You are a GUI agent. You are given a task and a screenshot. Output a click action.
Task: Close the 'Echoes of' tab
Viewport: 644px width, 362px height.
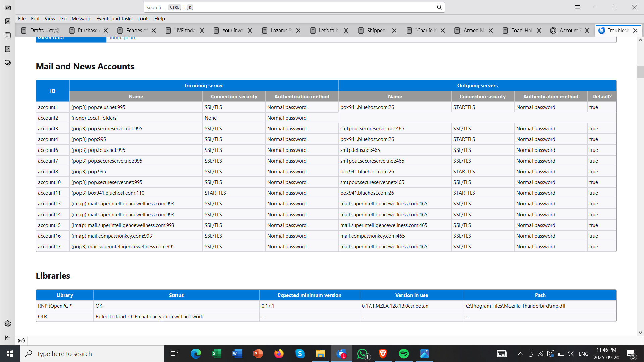click(154, 31)
